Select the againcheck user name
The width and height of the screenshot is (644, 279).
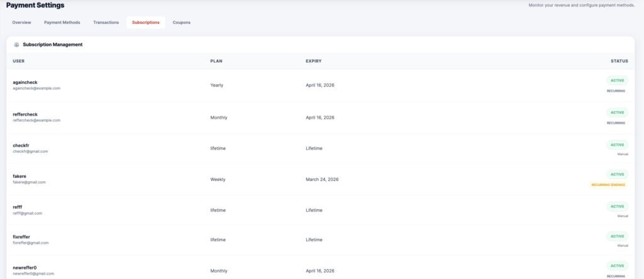click(x=25, y=82)
